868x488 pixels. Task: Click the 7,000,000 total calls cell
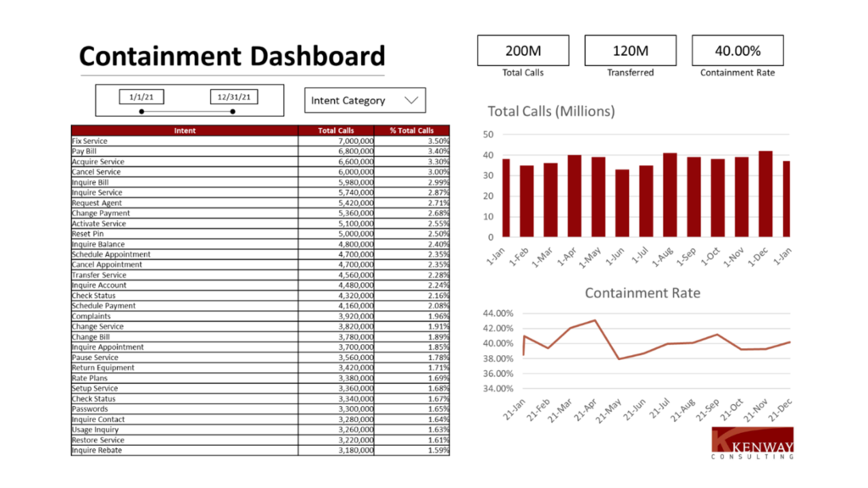[336, 141]
